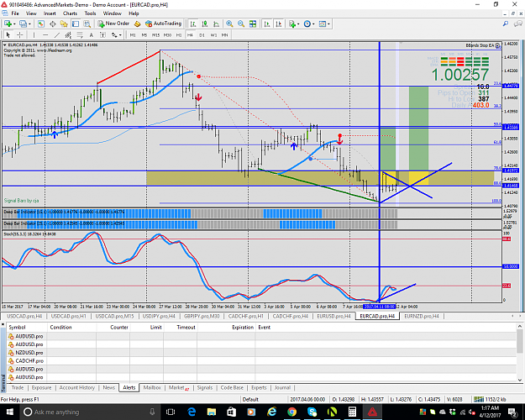This screenshot has width=525, height=420.
Task: Click the New Chart toolbar icon
Action: pyautogui.click(x=8, y=24)
